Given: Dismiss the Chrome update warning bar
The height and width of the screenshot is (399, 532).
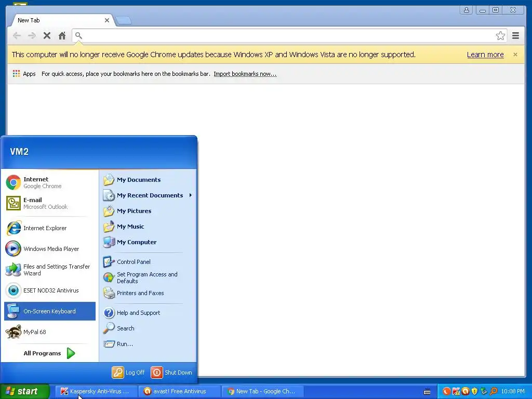Looking at the screenshot, I should (515, 54).
